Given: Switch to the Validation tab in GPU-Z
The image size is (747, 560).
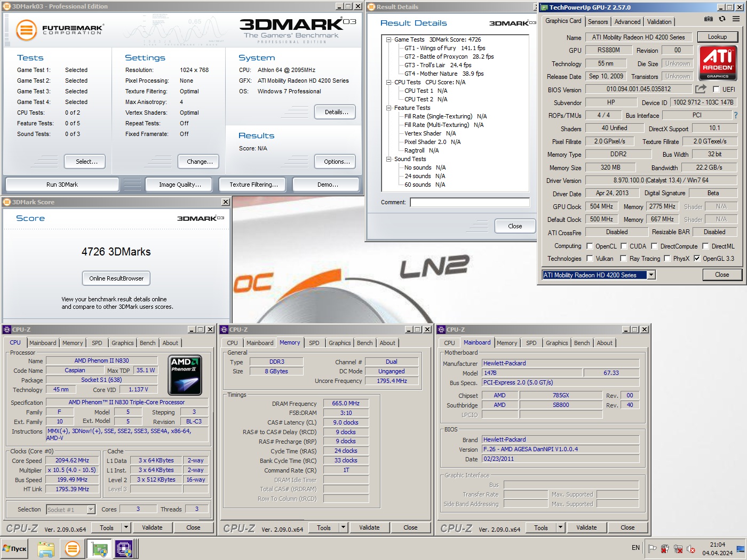Looking at the screenshot, I should pyautogui.click(x=659, y=22).
